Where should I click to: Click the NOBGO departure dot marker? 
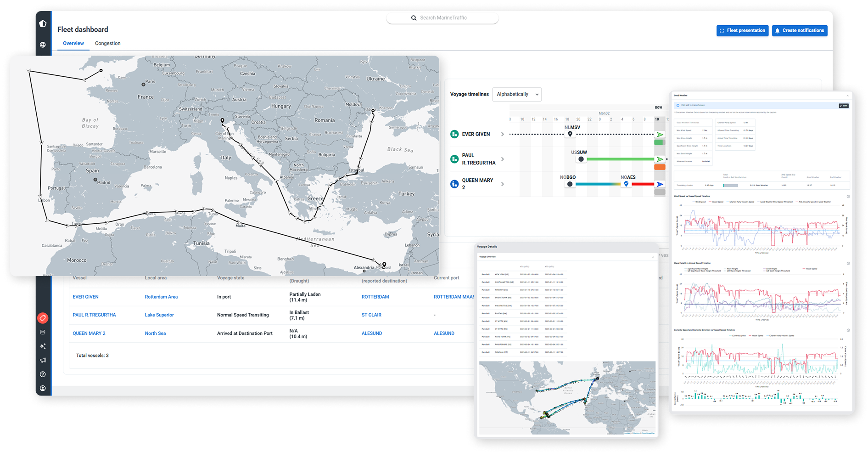click(570, 184)
